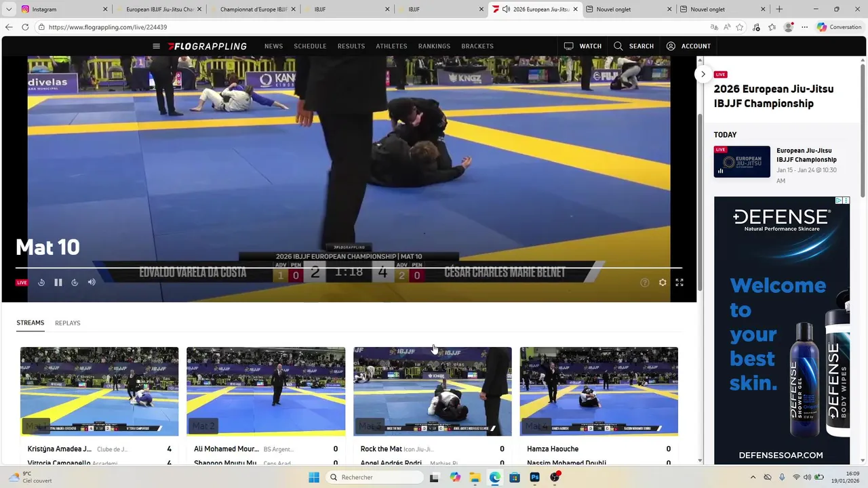Enter fullscreen video mode
The height and width of the screenshot is (488, 868).
tap(679, 283)
